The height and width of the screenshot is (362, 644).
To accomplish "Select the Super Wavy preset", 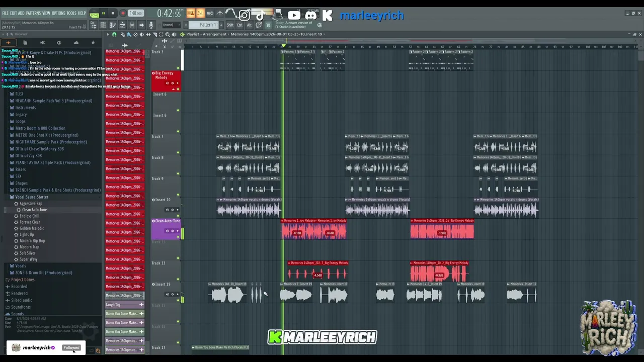I will 29,259.
